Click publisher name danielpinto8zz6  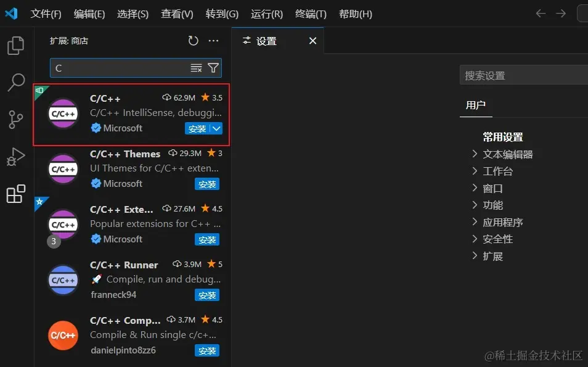123,350
